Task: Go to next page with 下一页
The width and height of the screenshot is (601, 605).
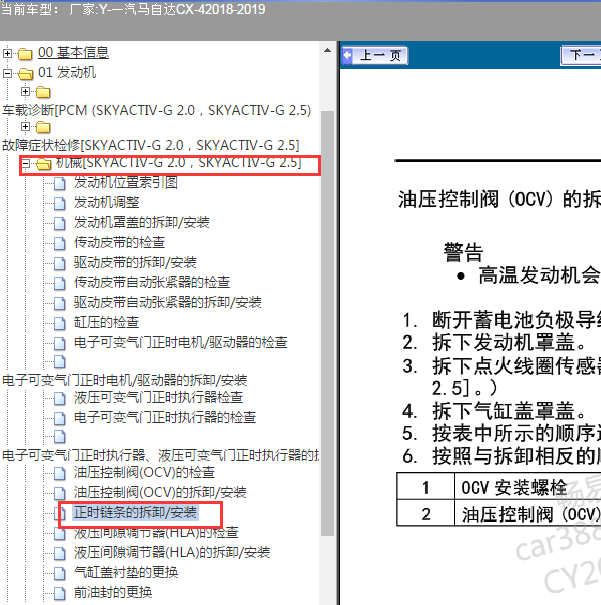Action: [581, 56]
